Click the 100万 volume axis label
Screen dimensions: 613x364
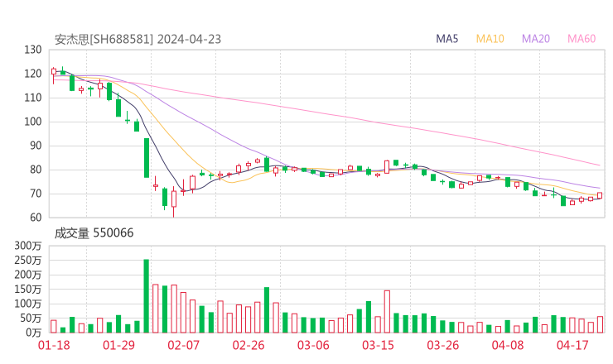click(28, 304)
